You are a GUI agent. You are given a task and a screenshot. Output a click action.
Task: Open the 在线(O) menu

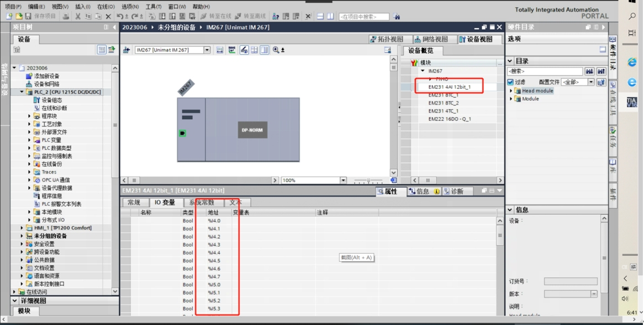[105, 7]
